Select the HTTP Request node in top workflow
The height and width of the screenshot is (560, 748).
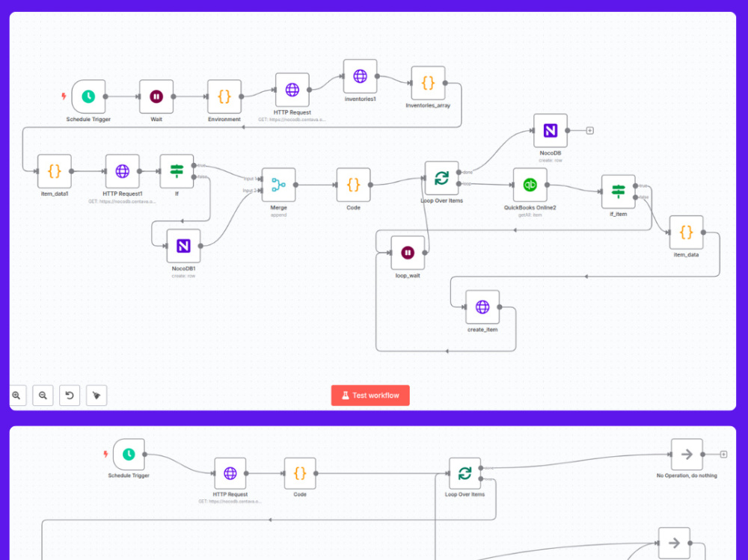(292, 90)
